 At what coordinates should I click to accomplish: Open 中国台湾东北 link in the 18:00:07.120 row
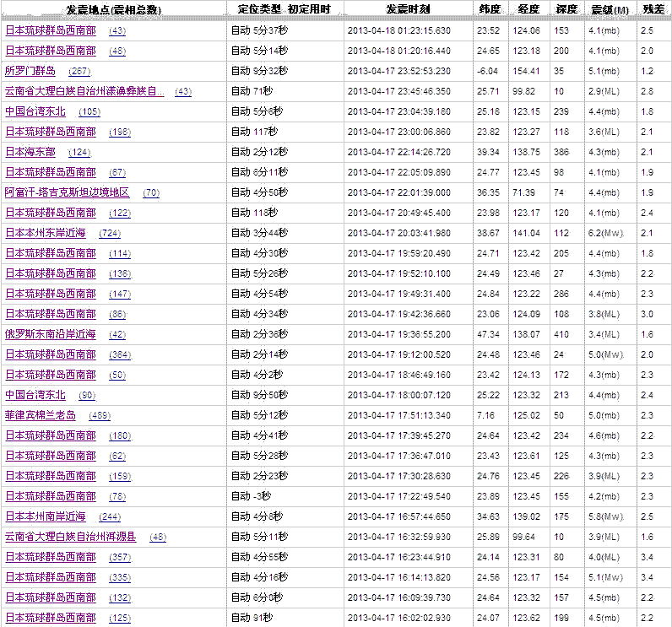[x=35, y=395]
